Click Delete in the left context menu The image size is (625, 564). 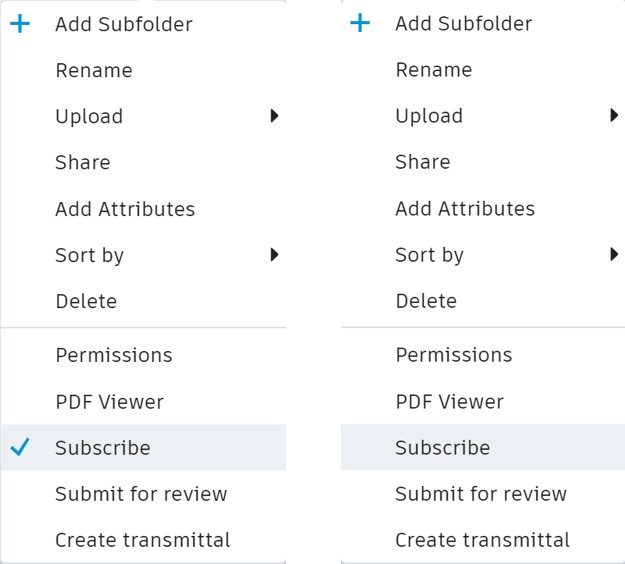point(86,301)
